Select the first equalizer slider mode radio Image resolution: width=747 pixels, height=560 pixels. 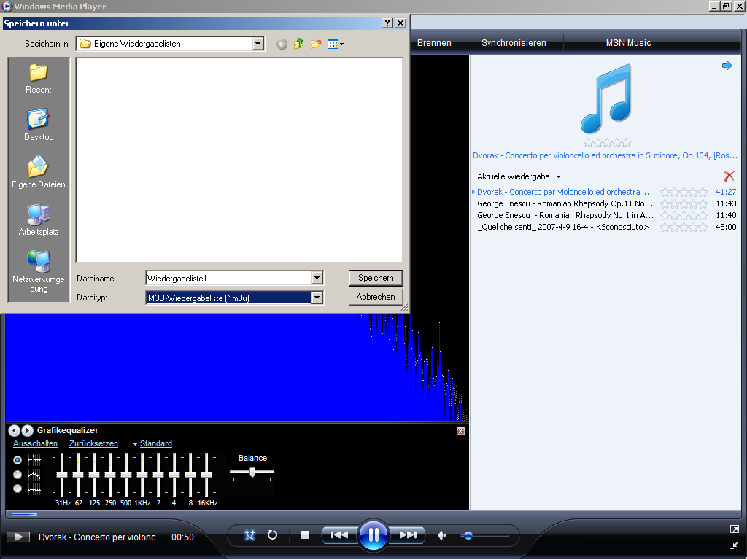coord(18,460)
